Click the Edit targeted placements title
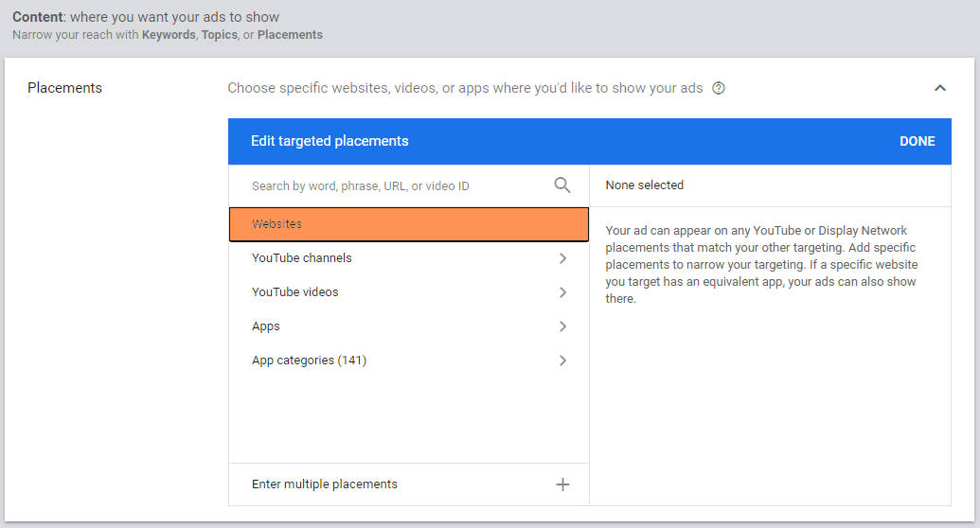The width and height of the screenshot is (980, 528). coord(330,141)
